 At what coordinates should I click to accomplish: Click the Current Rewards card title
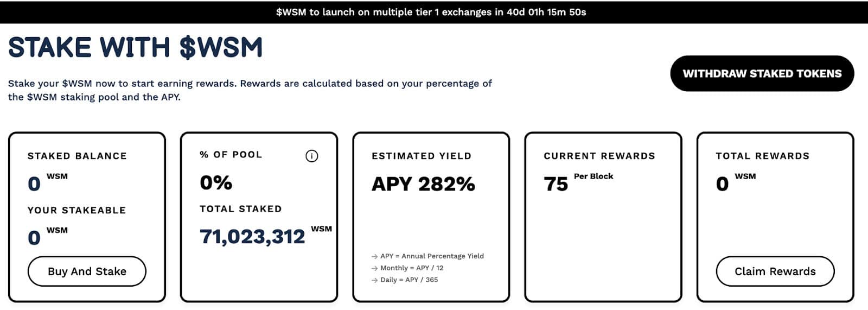coord(599,156)
